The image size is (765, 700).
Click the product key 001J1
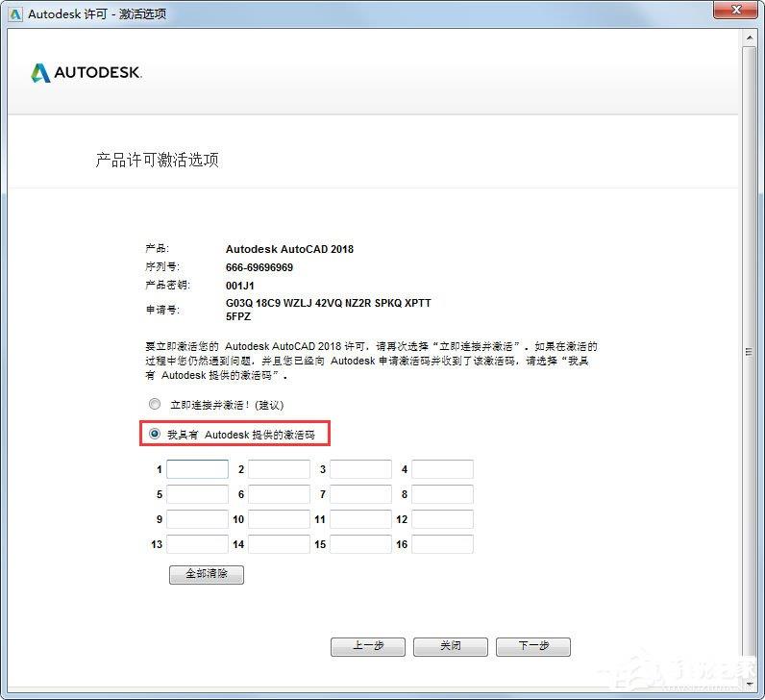[239, 286]
